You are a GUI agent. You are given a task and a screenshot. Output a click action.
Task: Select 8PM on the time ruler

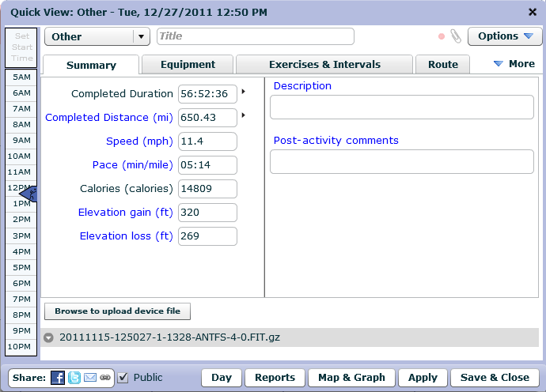click(21, 315)
